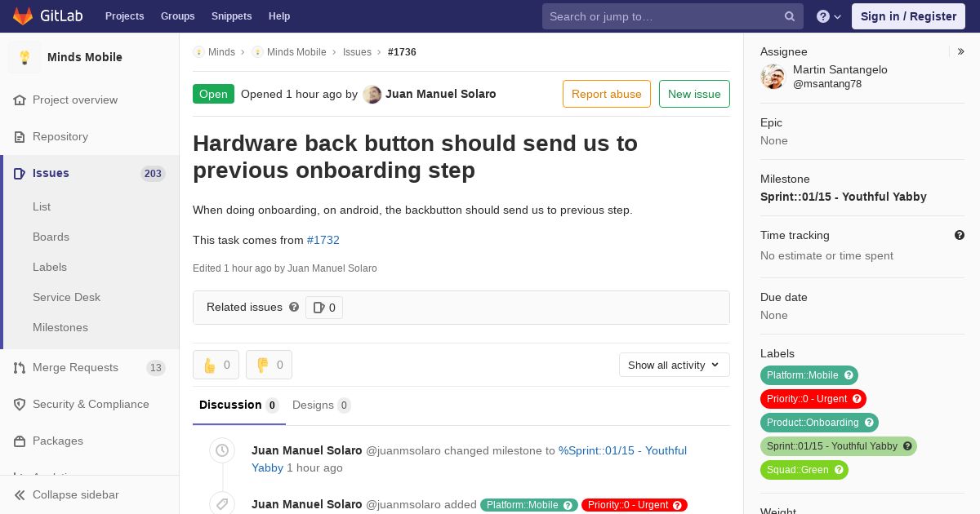Open the Projects menu

(x=124, y=16)
